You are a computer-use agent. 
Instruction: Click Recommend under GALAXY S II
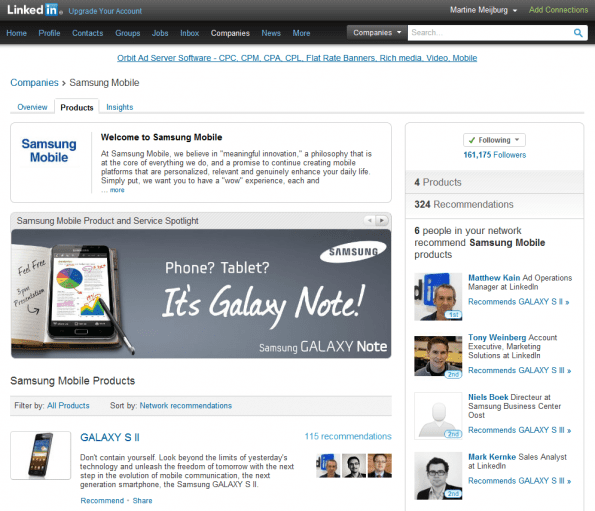(x=102, y=500)
